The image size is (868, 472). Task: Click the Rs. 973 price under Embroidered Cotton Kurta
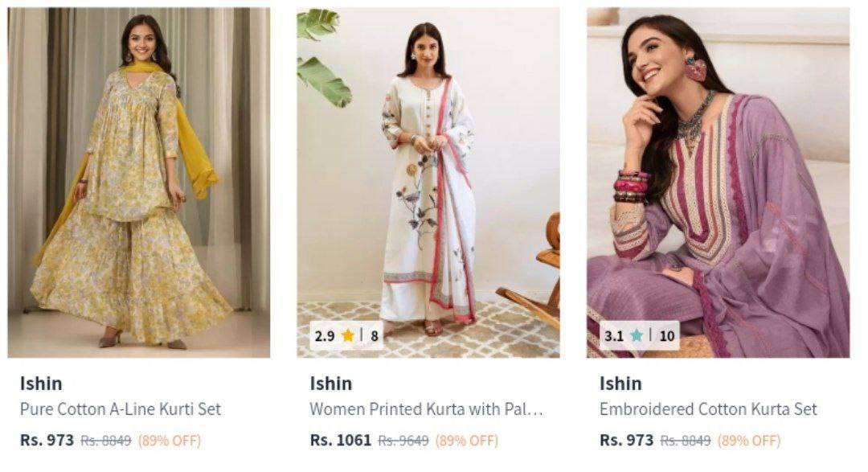627,441
